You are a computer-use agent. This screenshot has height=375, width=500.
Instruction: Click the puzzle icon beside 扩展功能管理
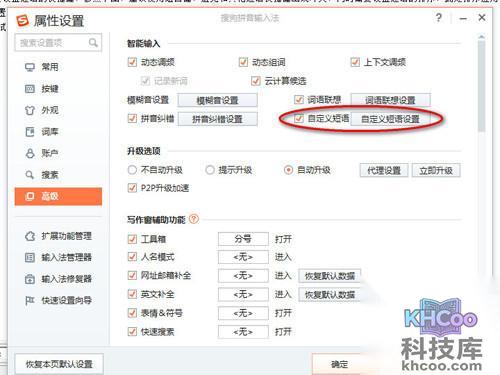30,236
